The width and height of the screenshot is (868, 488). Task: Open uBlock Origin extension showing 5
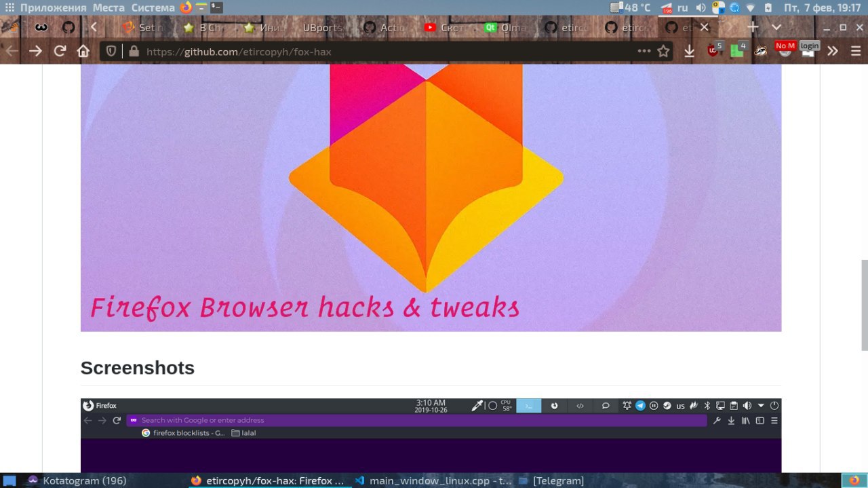point(713,50)
